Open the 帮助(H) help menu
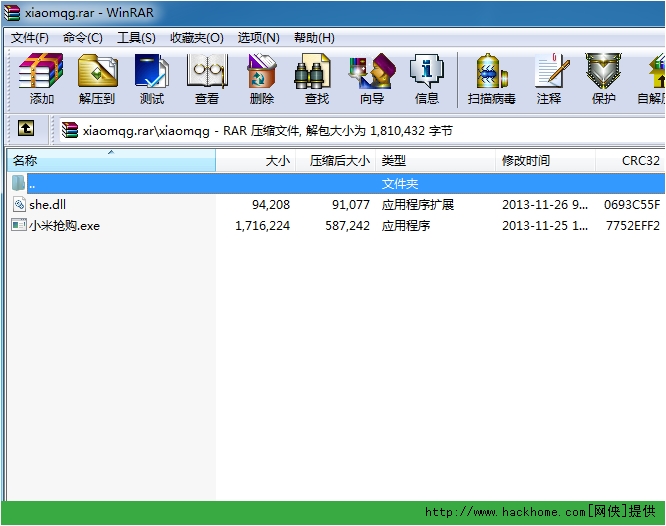 [314, 38]
